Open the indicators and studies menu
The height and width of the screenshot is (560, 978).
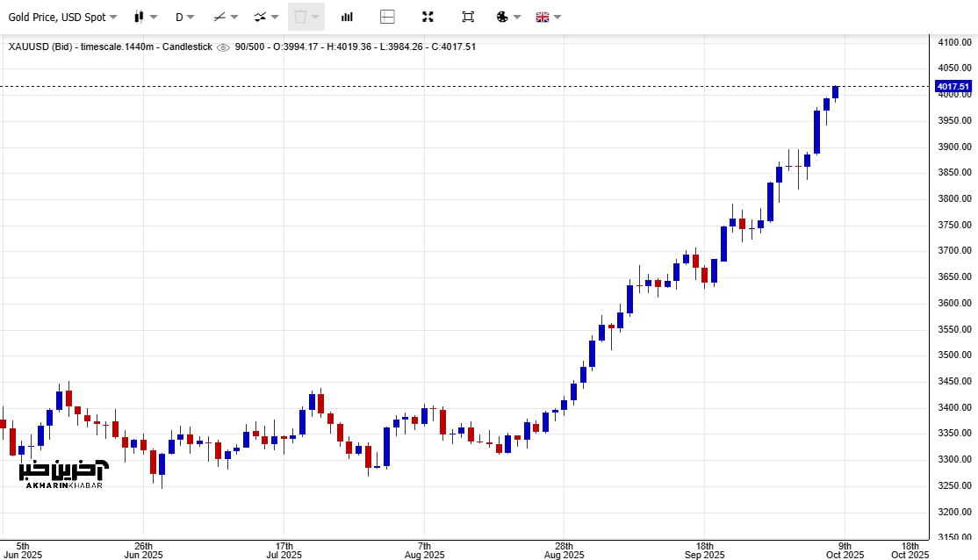(266, 17)
